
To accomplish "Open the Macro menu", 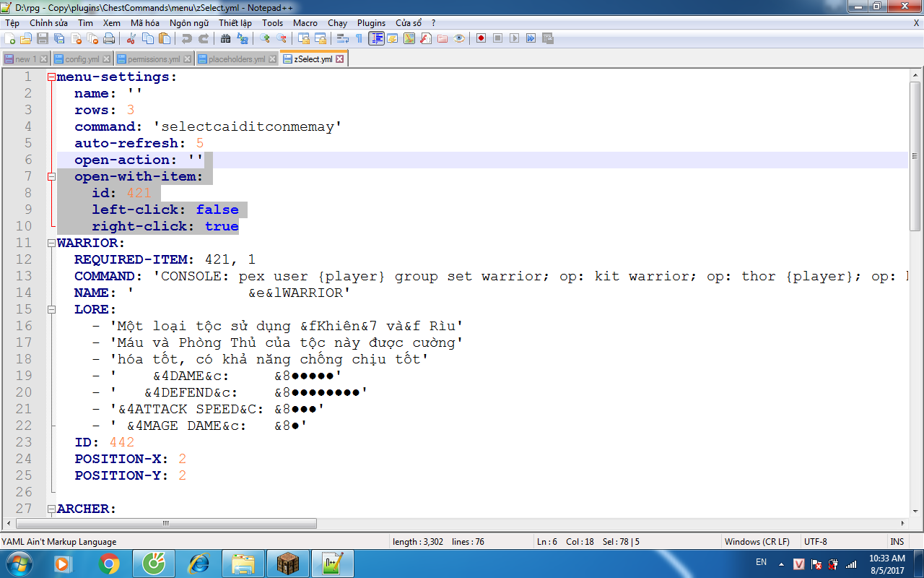I will [305, 23].
